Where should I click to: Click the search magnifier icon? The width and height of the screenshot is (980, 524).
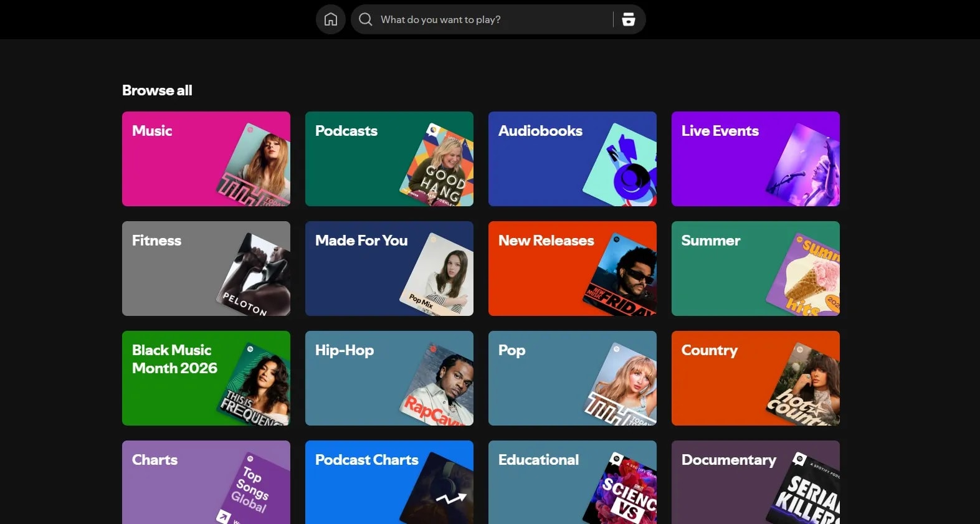(366, 19)
